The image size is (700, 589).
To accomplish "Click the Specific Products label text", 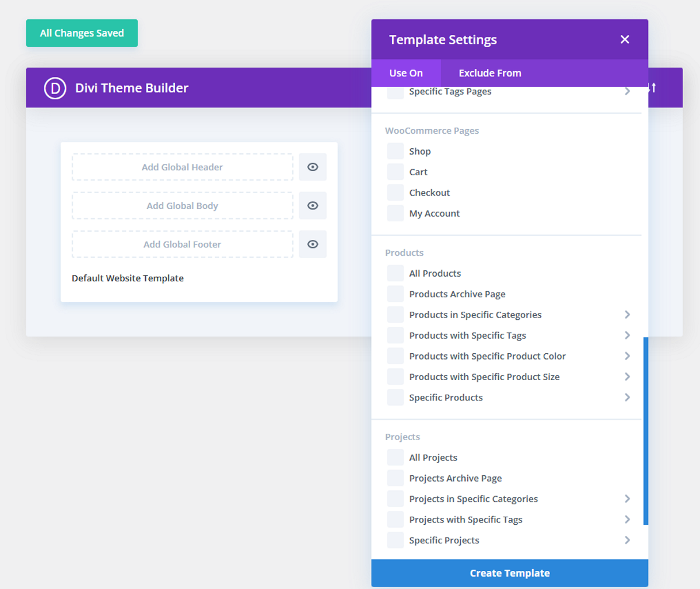I will [x=446, y=398].
